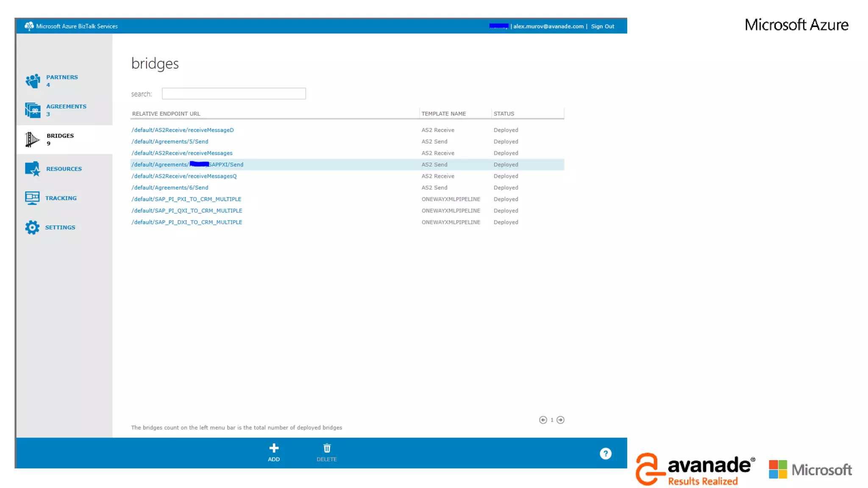Open Tracking via its monitor icon
This screenshot has height=488, width=868.
32,198
